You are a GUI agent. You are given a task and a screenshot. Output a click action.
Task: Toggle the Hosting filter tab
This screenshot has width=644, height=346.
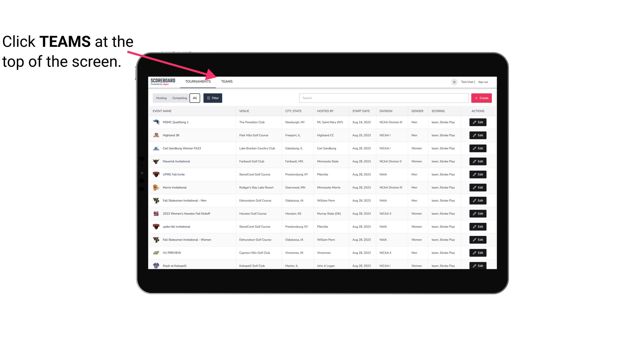point(161,98)
